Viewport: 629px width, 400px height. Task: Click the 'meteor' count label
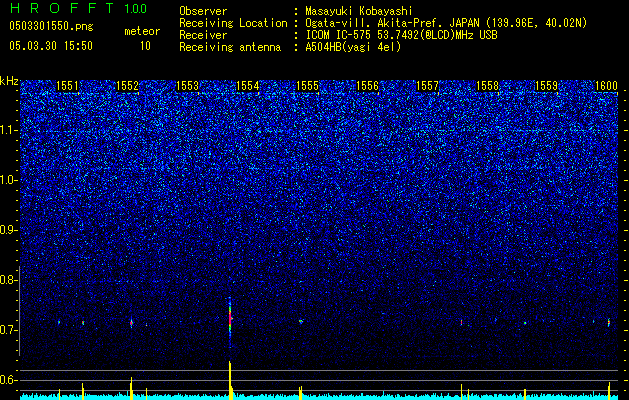click(x=142, y=32)
